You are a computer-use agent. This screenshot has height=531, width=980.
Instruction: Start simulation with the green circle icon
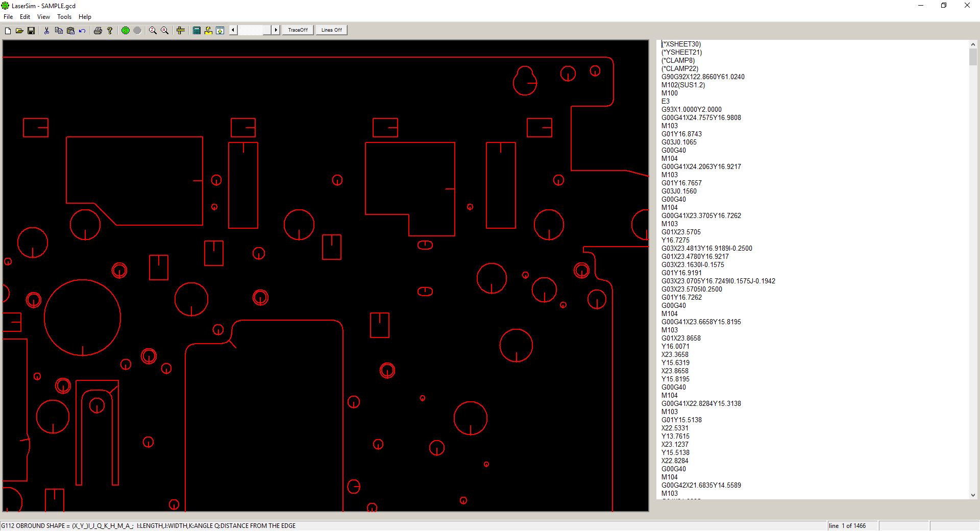126,31
